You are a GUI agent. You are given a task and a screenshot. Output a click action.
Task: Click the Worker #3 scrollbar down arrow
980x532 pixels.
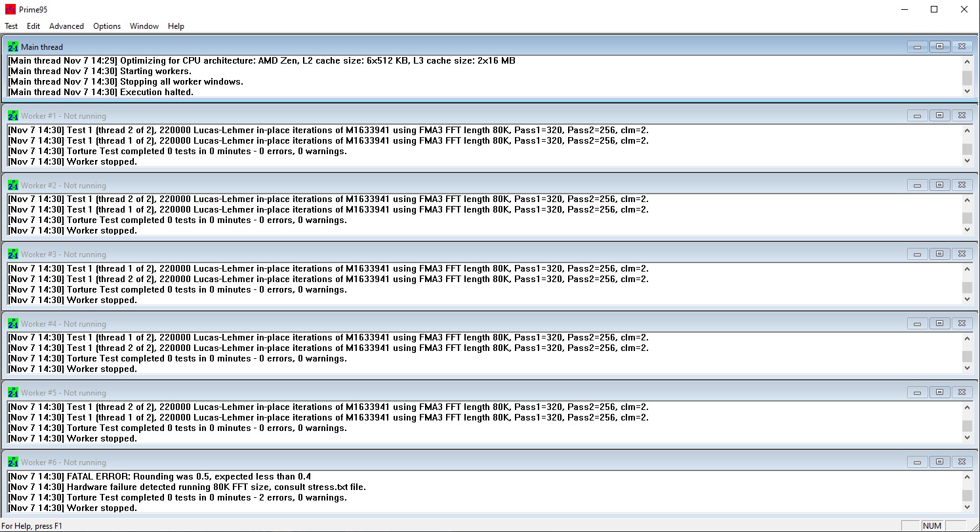(967, 299)
